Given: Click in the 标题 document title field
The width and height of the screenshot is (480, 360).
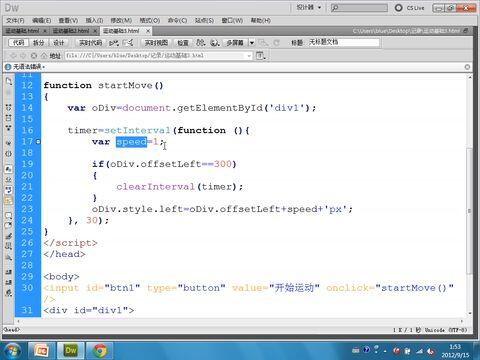Looking at the screenshot, I should [343, 43].
